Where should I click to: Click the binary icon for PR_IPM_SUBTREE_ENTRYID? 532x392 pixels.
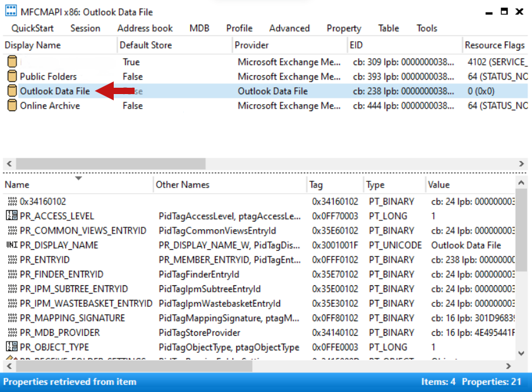pos(12,288)
